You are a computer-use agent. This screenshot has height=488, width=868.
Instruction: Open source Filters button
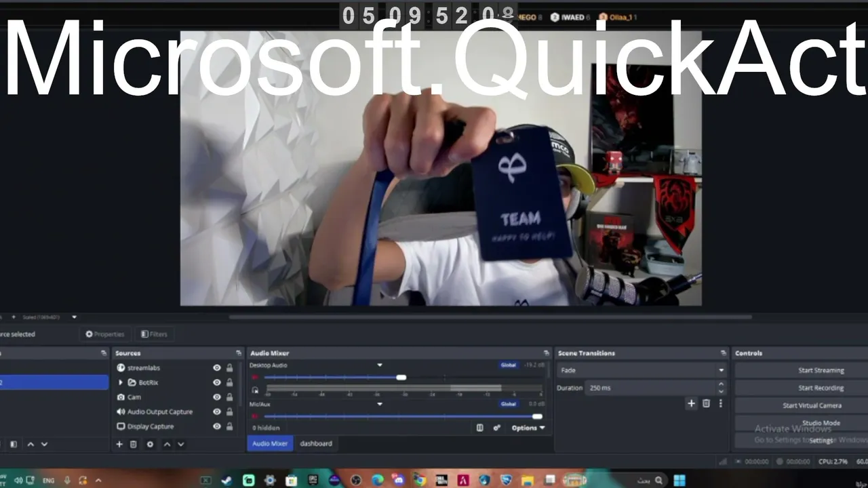(154, 334)
